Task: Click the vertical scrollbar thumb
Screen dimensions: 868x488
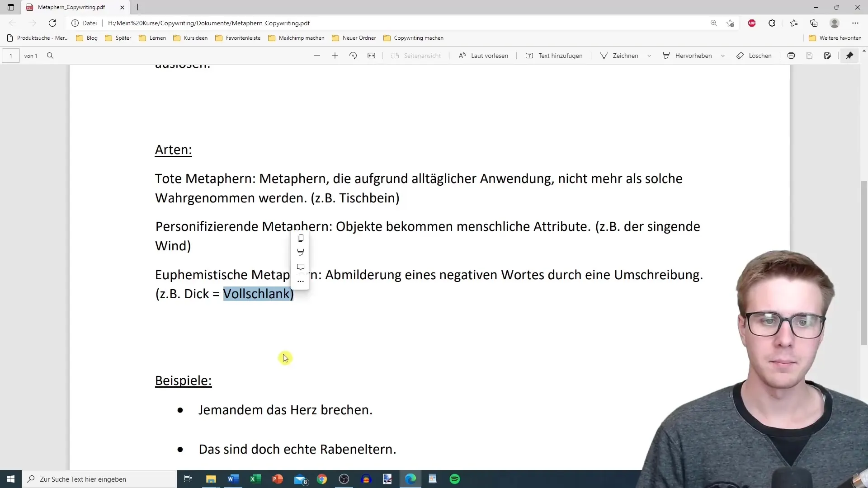Action: (x=864, y=263)
